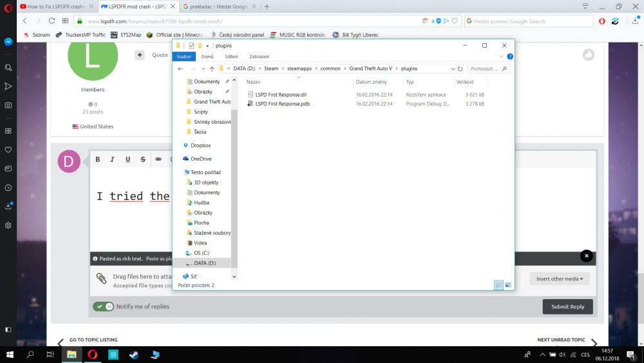Click Explorer search field Prohledat
The height and width of the screenshot is (363, 644).
coord(488,68)
